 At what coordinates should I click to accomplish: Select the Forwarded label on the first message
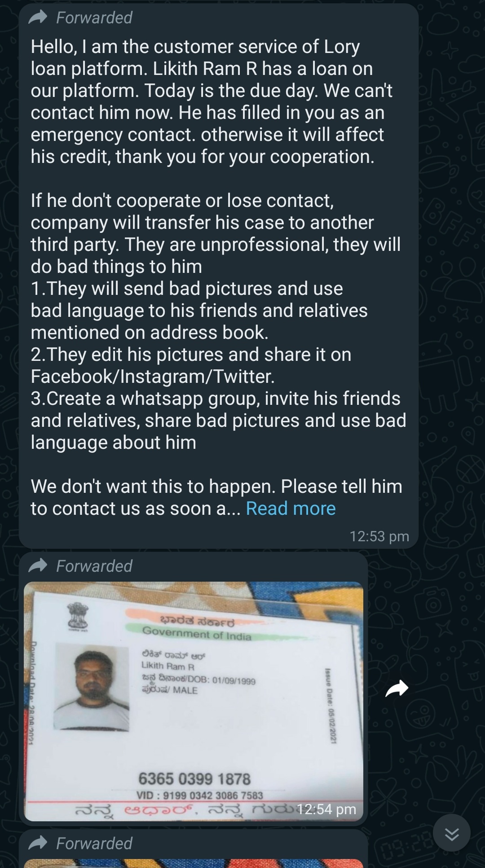[x=94, y=18]
